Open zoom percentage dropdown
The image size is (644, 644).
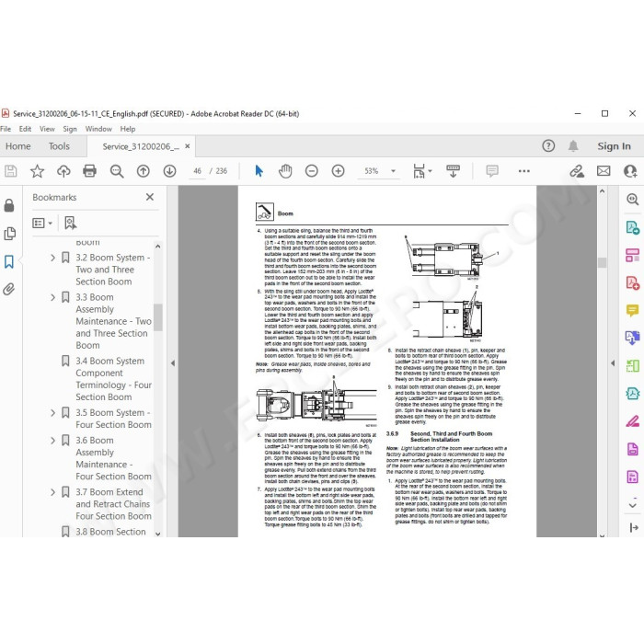tap(394, 171)
